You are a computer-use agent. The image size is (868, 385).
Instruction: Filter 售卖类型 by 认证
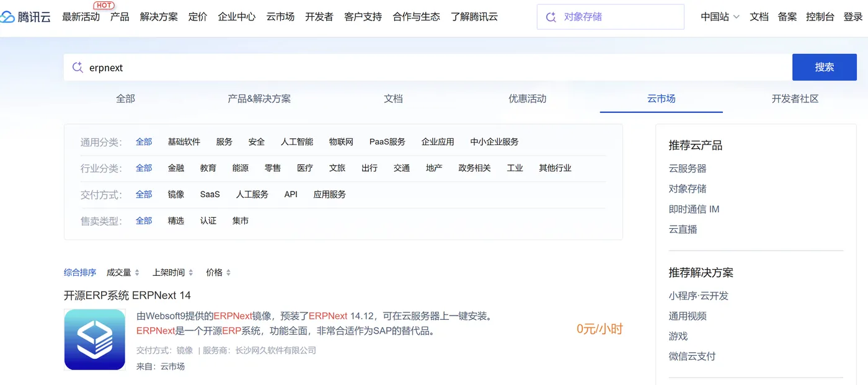(208, 221)
